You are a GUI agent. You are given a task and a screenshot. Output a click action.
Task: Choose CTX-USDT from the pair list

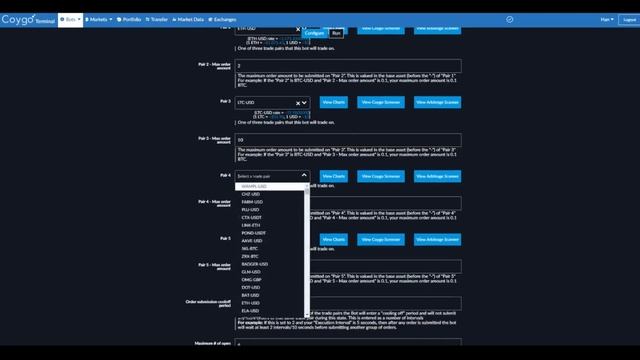pyautogui.click(x=270, y=218)
